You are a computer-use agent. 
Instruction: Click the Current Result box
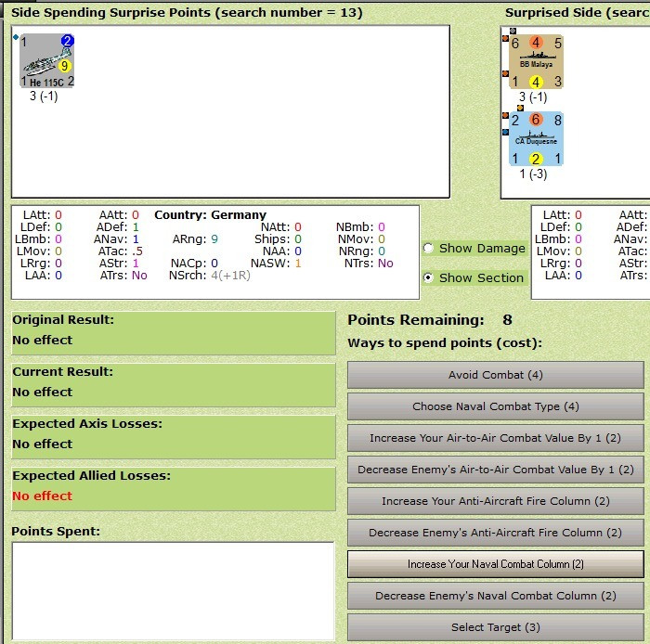[x=174, y=385]
